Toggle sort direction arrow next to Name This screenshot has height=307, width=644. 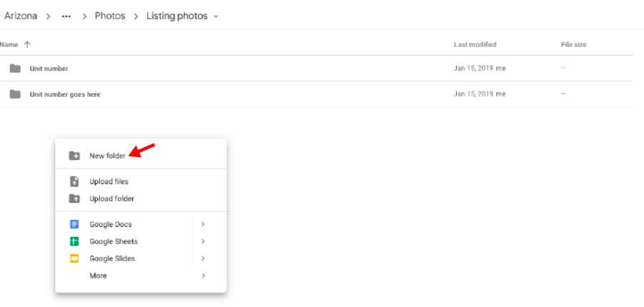[x=27, y=44]
